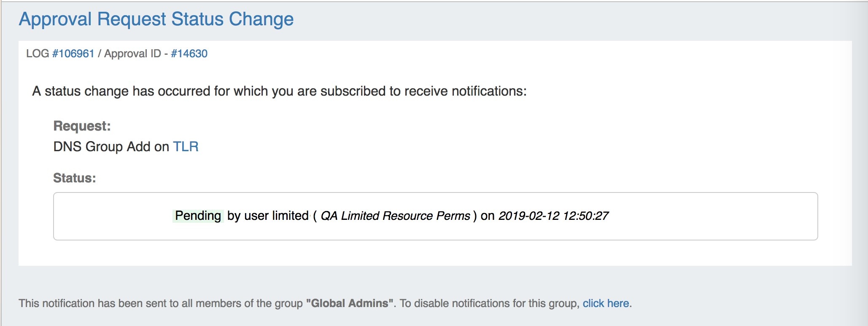
Task: Click the 'A status change has occurred' sentence
Action: 279,91
